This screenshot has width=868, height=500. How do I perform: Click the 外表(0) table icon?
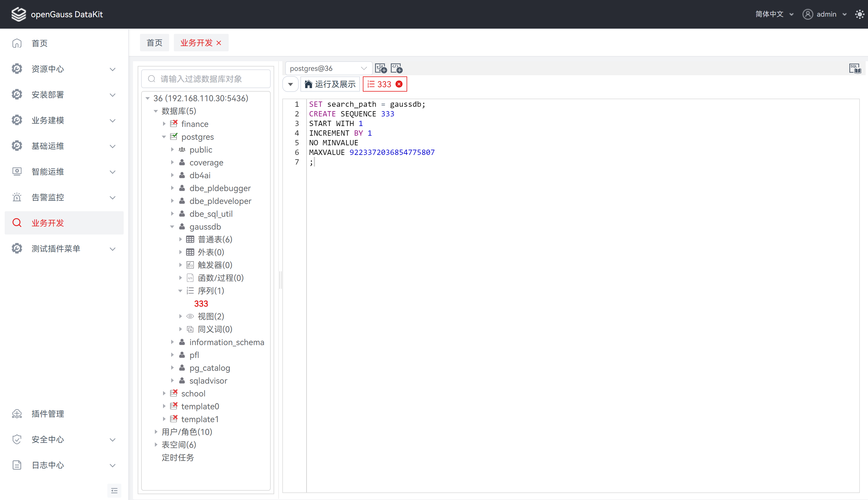coord(190,252)
